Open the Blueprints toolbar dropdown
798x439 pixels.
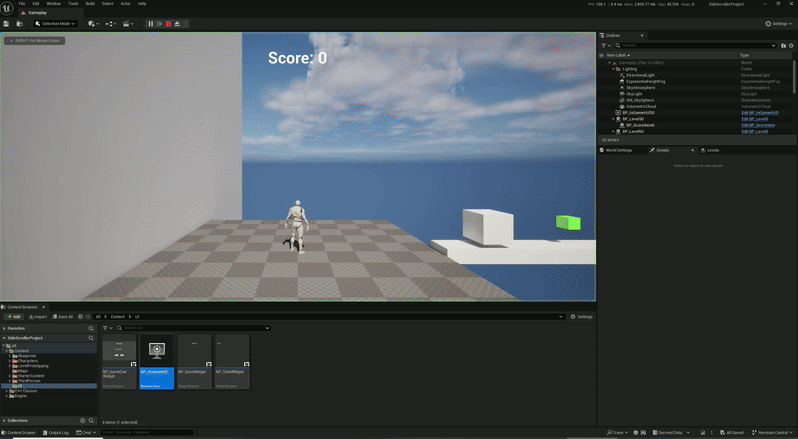(111, 24)
